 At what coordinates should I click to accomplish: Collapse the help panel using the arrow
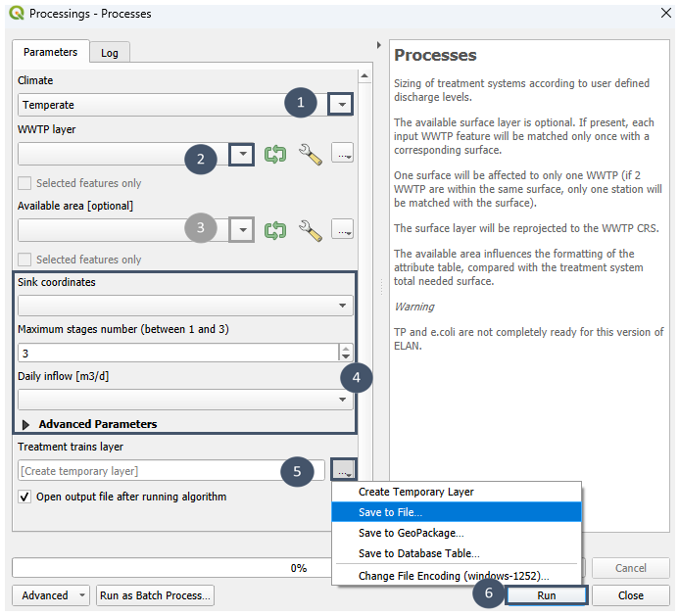coord(379,46)
